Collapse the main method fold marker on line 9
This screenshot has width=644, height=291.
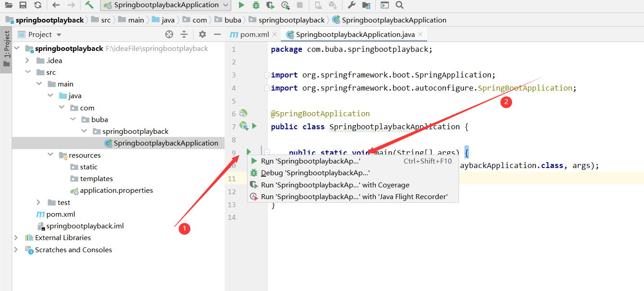tap(267, 153)
